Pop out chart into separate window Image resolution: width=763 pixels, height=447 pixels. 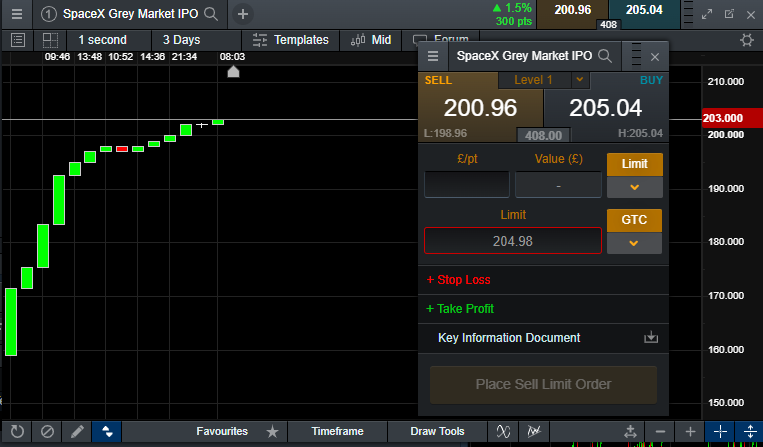pyautogui.click(x=729, y=14)
